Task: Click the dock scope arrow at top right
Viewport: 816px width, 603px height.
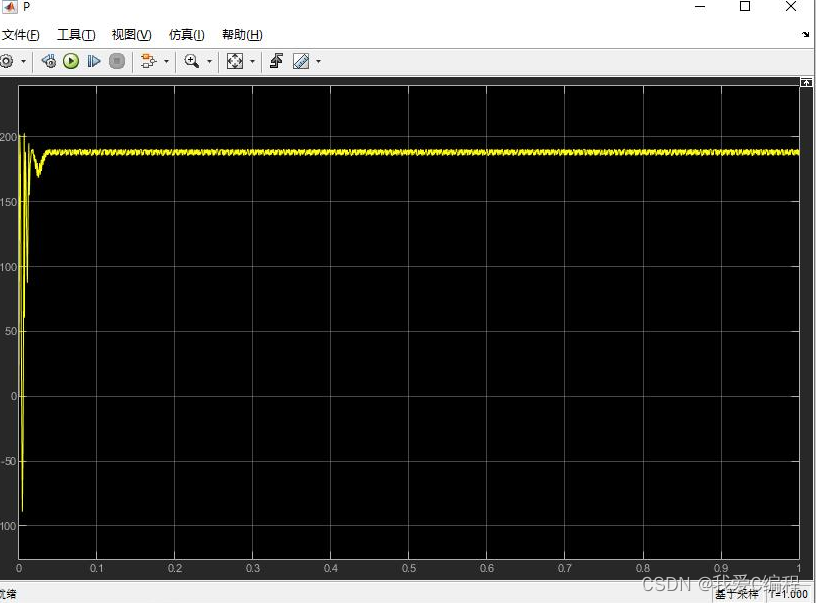Action: 806,35
